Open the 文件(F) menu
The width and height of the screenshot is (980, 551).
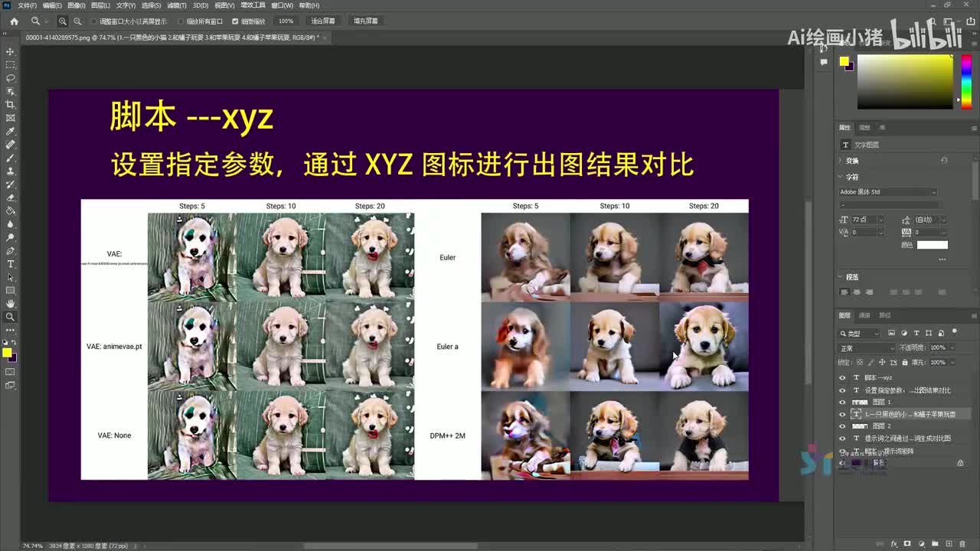(28, 5)
